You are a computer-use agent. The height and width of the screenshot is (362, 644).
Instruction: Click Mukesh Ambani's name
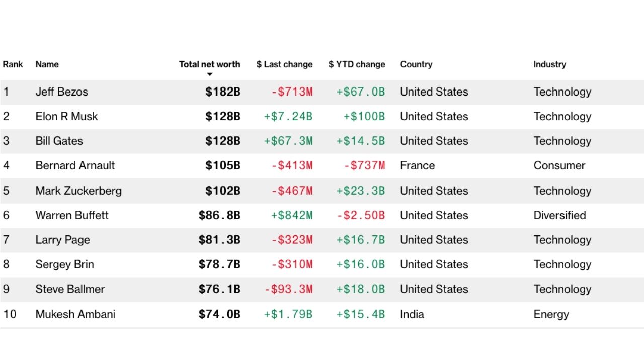75,314
